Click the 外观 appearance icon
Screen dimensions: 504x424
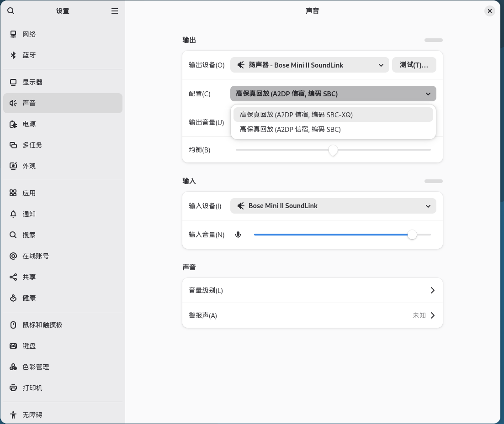[13, 166]
